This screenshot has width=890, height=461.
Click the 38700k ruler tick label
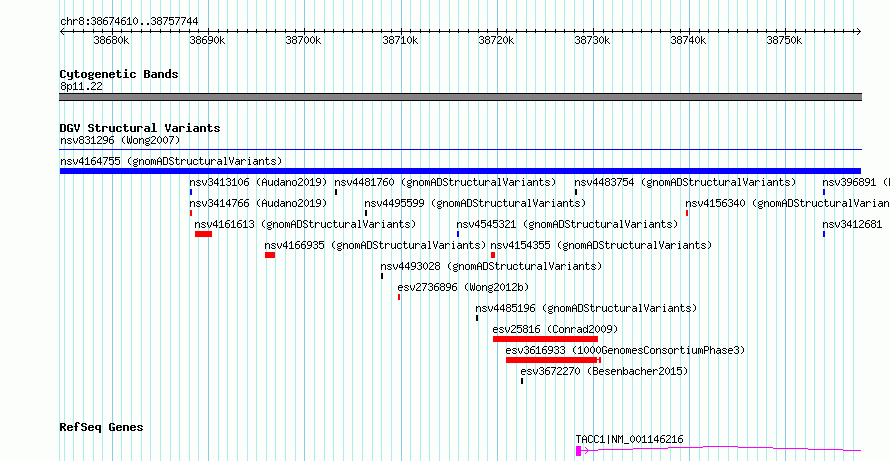[304, 40]
